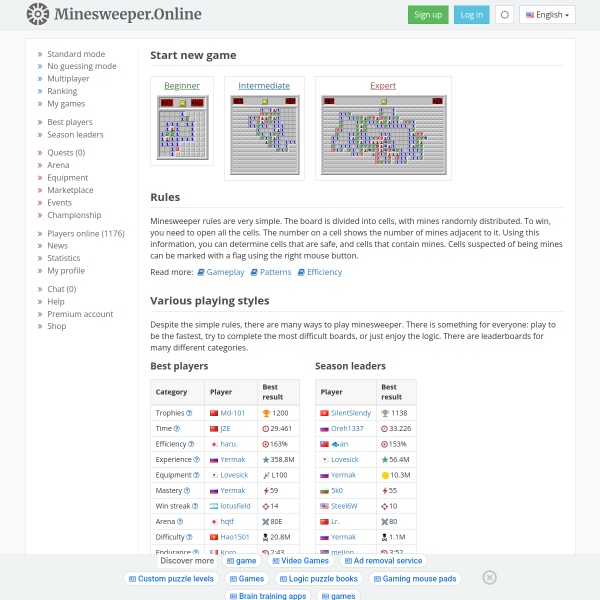Screen dimensions: 600x600
Task: Click the Intermediate difficulty link
Action: pos(264,85)
